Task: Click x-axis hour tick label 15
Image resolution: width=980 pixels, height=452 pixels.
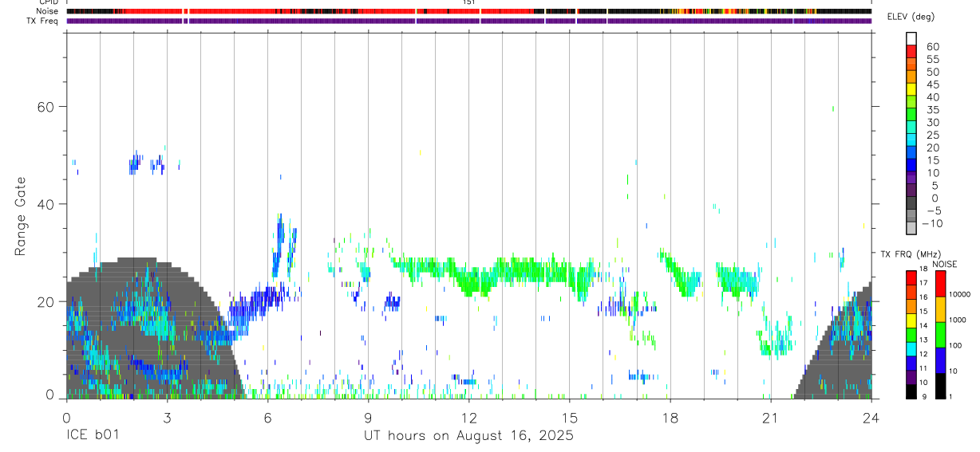Action: pyautogui.click(x=570, y=417)
